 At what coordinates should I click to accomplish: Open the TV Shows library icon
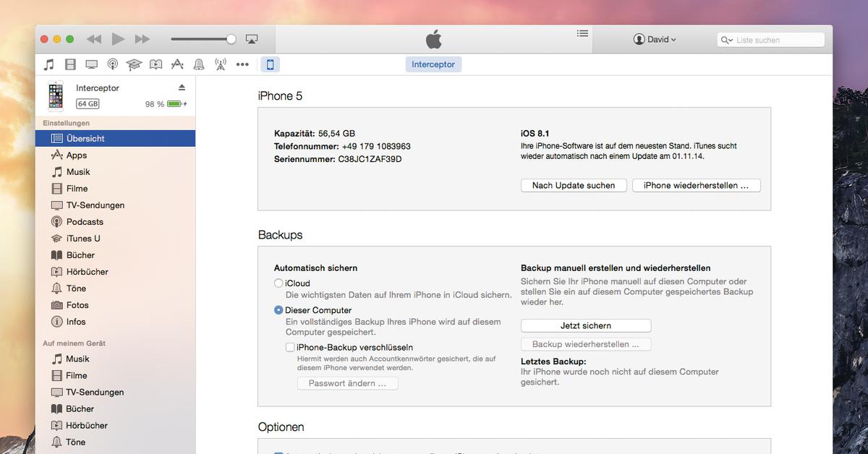pos(91,64)
